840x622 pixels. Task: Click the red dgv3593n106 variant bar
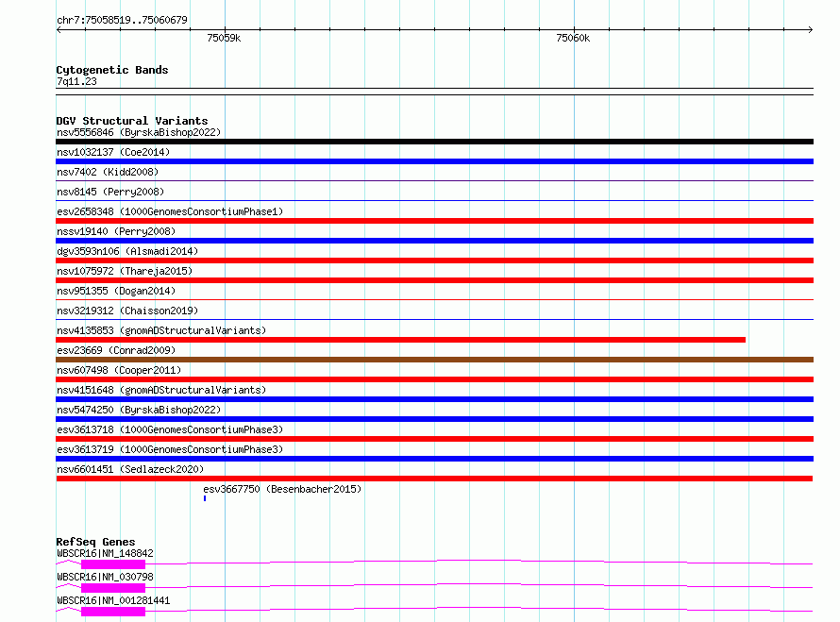434,261
